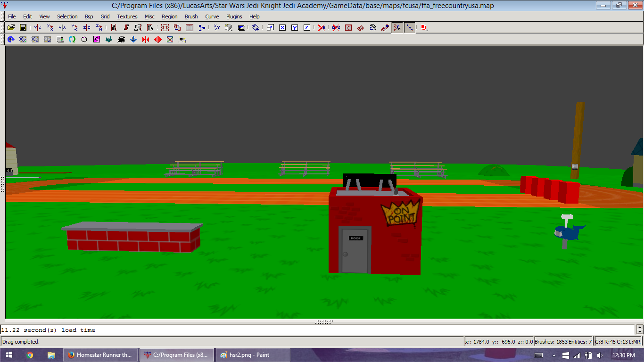Image resolution: width=644 pixels, height=362 pixels.
Task: Open the Textures menu
Action: [x=127, y=16]
